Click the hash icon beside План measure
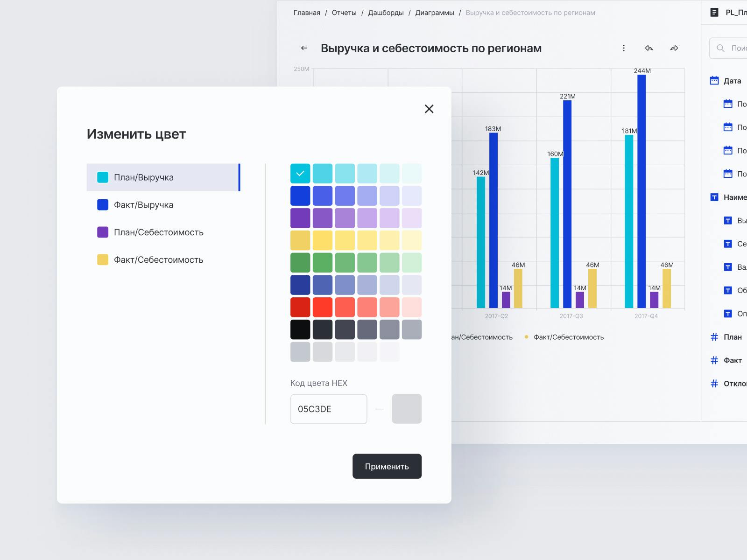Screen dimensions: 747x560 pos(714,337)
